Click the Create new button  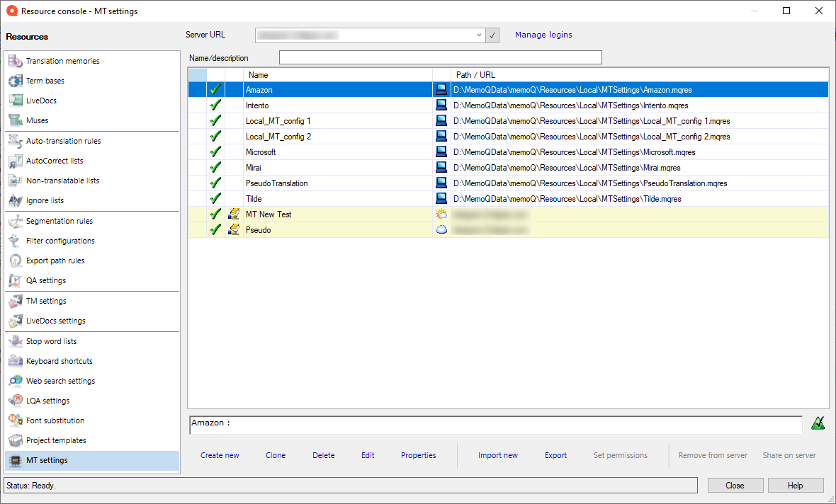click(220, 455)
